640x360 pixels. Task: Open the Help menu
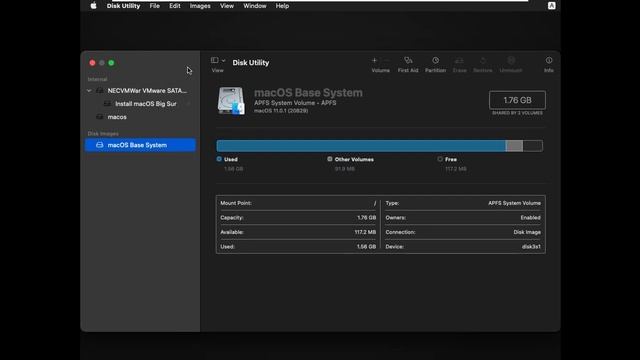(282, 6)
